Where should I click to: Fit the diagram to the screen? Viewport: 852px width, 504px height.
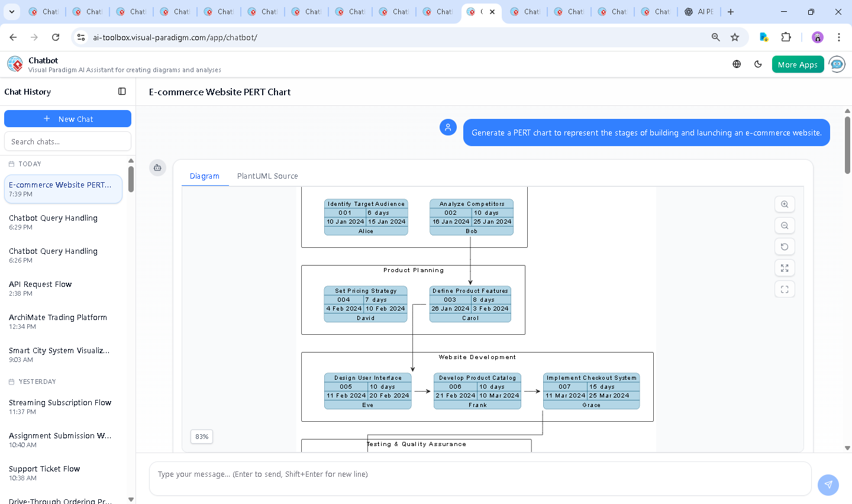pyautogui.click(x=785, y=268)
